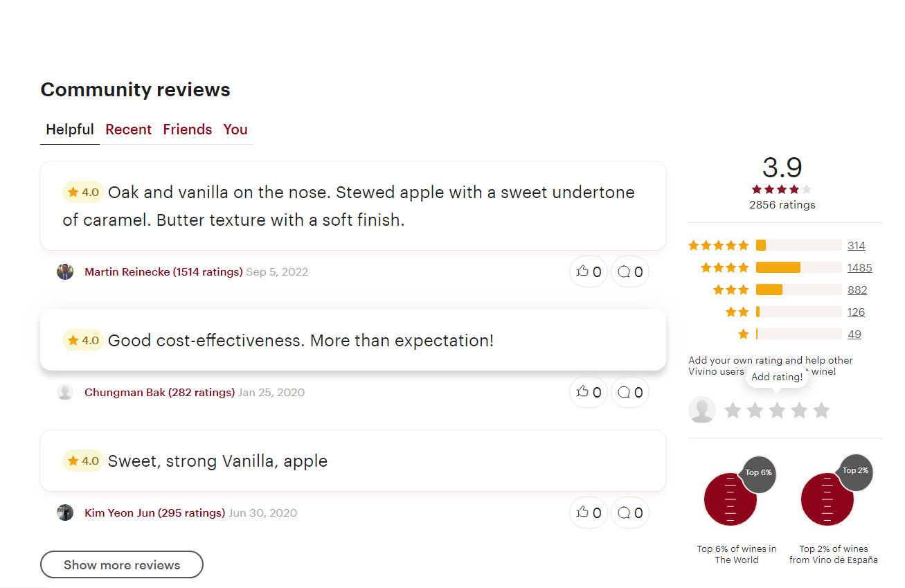Switch to the Recent reviews tab

(128, 130)
